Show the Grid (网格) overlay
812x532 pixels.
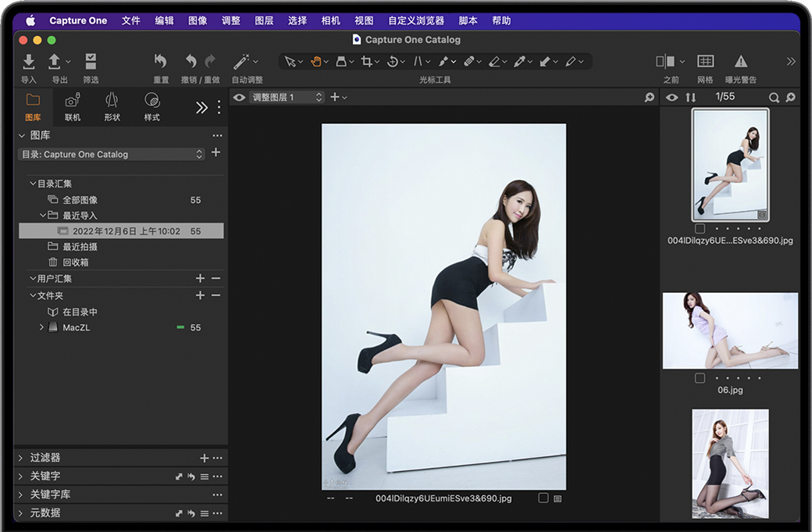pos(705,62)
